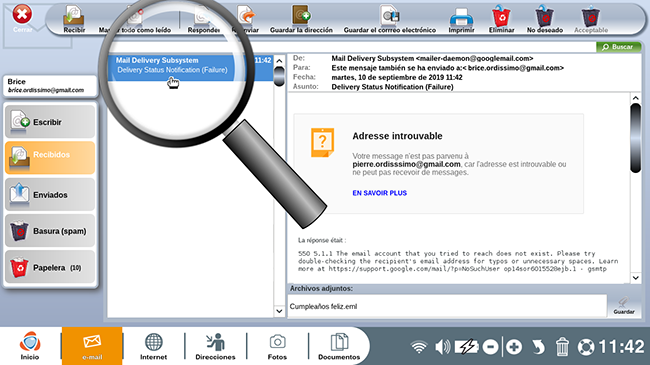The width and height of the screenshot is (650, 365).
Task: Save attachment with Guardar button
Action: (623, 306)
